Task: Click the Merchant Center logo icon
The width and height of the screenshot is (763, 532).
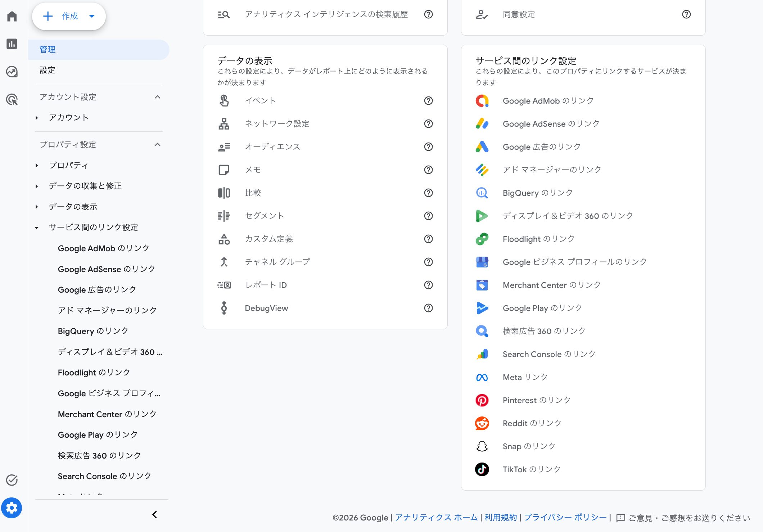Action: coord(482,285)
